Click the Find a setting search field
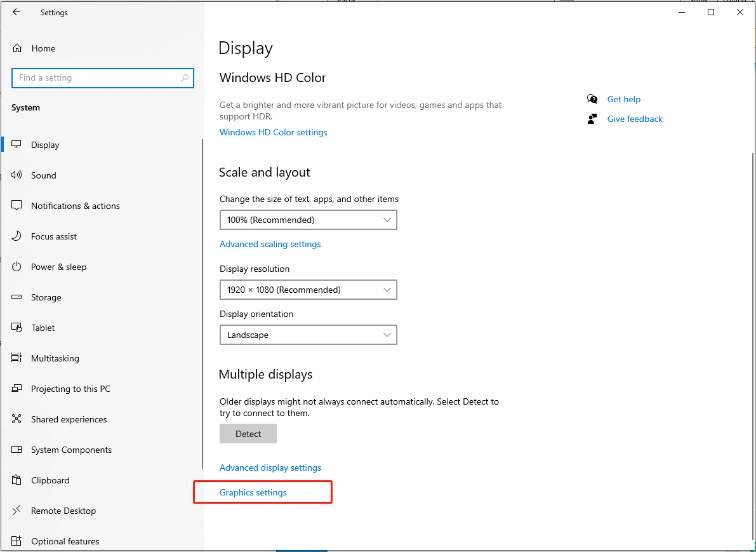756x552 pixels. click(103, 77)
